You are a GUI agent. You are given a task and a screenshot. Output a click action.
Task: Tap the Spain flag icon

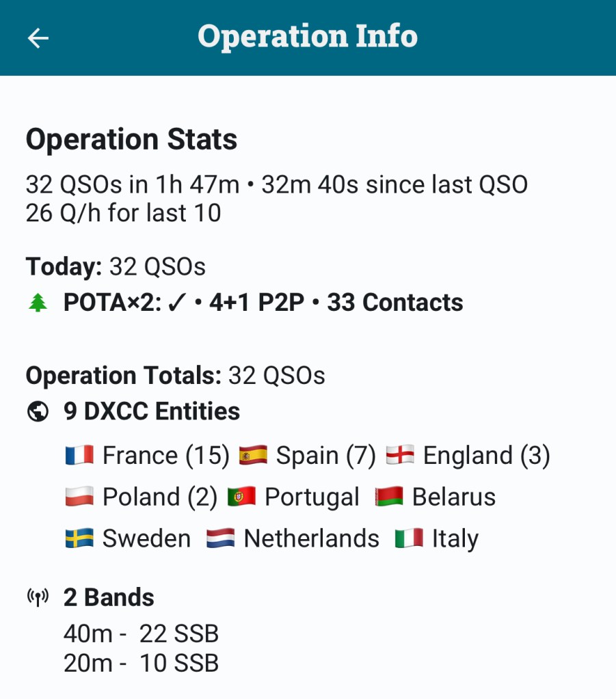253,456
